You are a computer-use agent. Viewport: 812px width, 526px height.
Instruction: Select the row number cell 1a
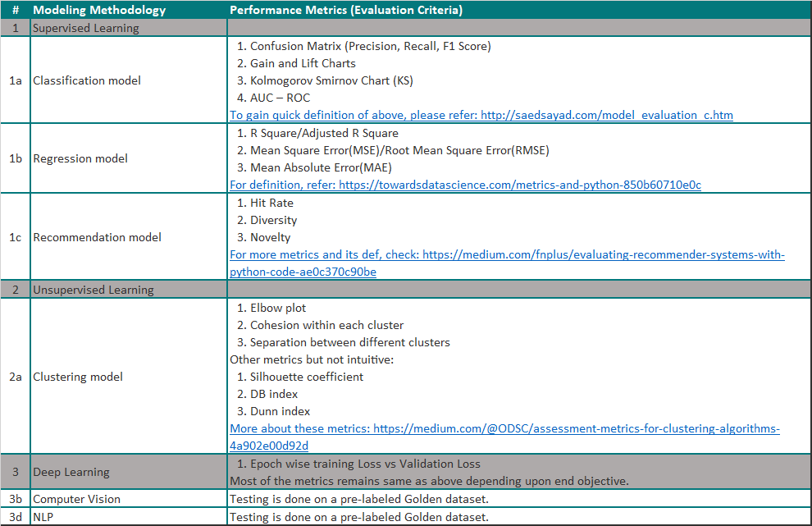(x=15, y=80)
